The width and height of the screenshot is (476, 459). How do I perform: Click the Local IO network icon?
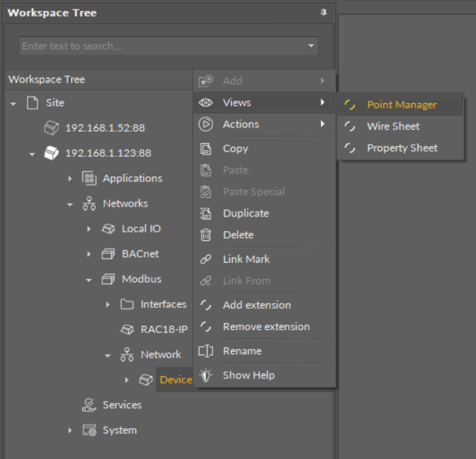[108, 229]
